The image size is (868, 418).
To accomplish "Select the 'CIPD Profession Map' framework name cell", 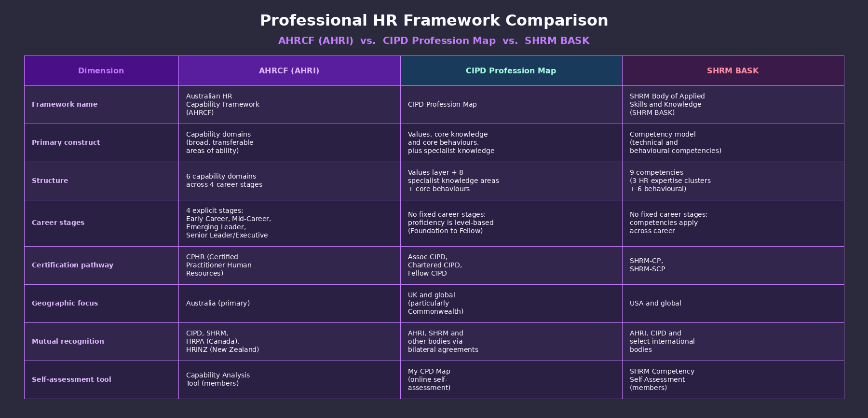I will click(511, 105).
